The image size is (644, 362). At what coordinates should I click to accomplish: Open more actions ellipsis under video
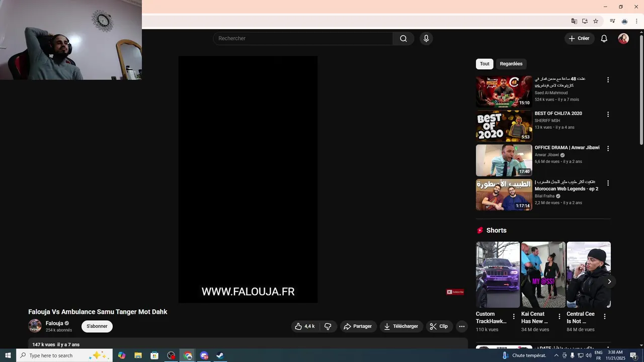click(462, 326)
